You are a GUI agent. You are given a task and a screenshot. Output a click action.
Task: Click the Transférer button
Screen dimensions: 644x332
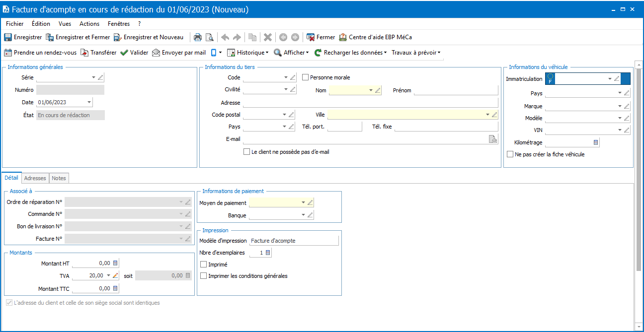pyautogui.click(x=98, y=53)
